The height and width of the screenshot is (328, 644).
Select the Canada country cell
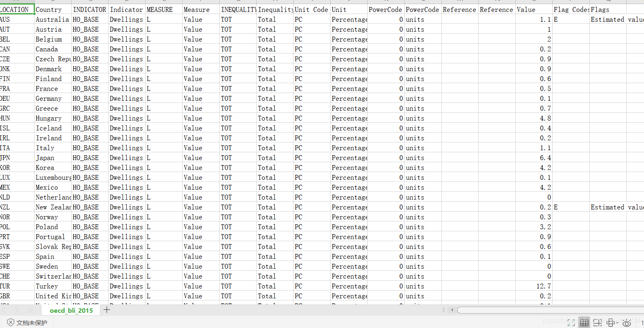pyautogui.click(x=53, y=49)
